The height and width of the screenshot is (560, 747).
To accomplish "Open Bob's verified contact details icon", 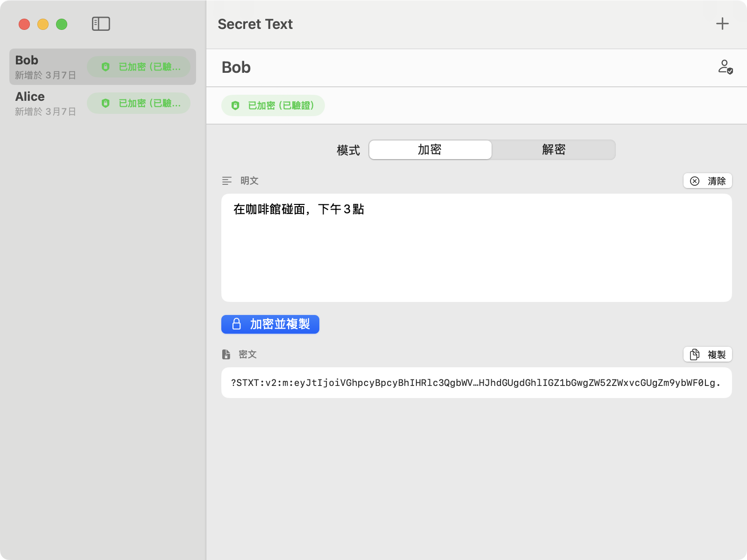I will 725,67.
